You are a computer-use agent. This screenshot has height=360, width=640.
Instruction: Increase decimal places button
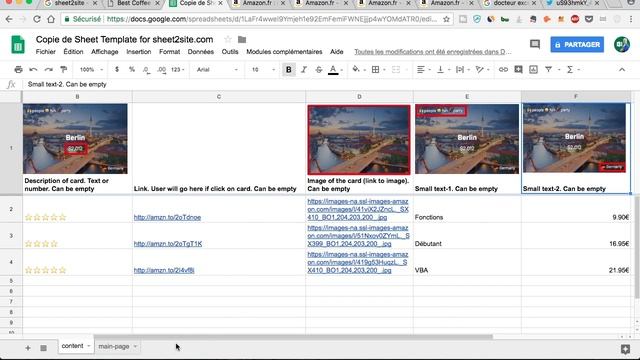tap(162, 70)
